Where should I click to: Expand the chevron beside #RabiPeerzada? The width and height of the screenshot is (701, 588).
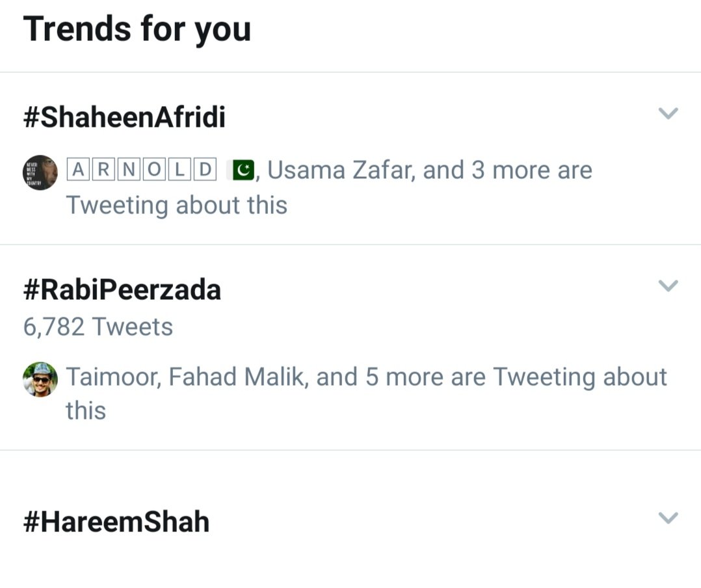(x=668, y=286)
